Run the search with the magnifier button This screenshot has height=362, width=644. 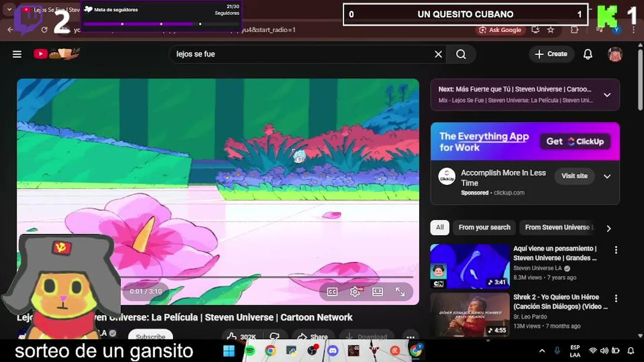(x=461, y=54)
